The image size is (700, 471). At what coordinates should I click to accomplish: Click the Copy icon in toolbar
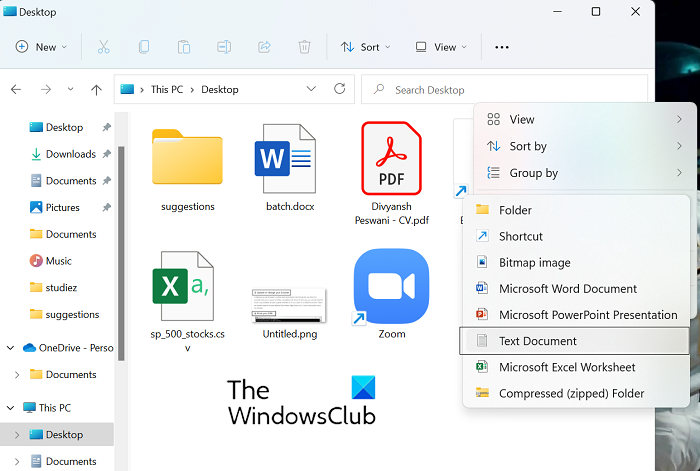tap(144, 47)
